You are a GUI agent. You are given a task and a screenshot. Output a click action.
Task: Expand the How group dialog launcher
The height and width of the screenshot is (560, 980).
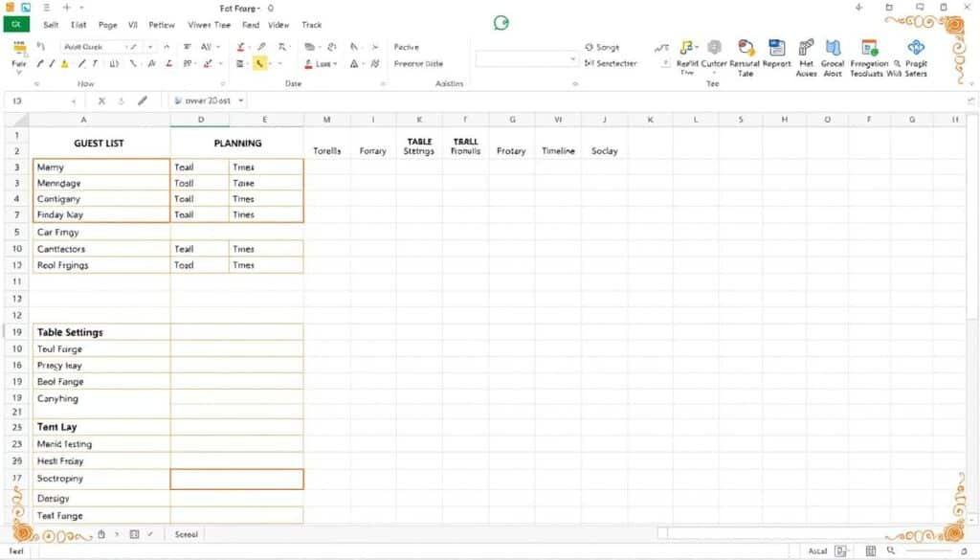point(222,83)
